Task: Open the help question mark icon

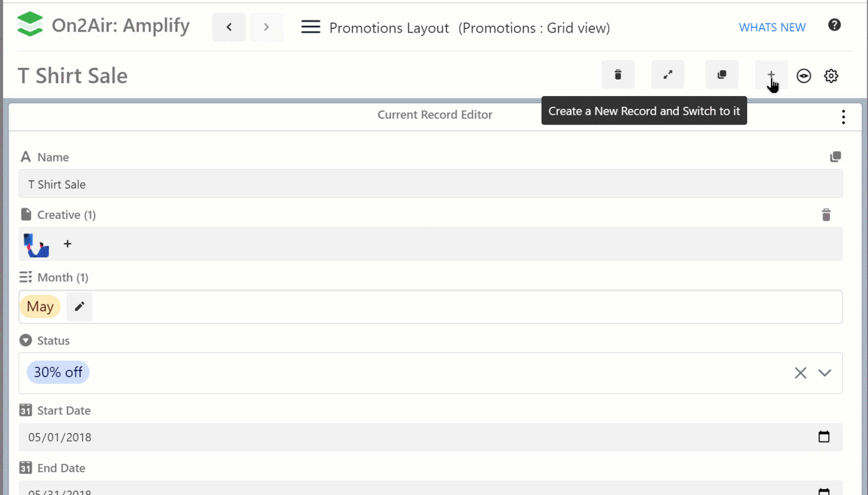Action: point(834,25)
